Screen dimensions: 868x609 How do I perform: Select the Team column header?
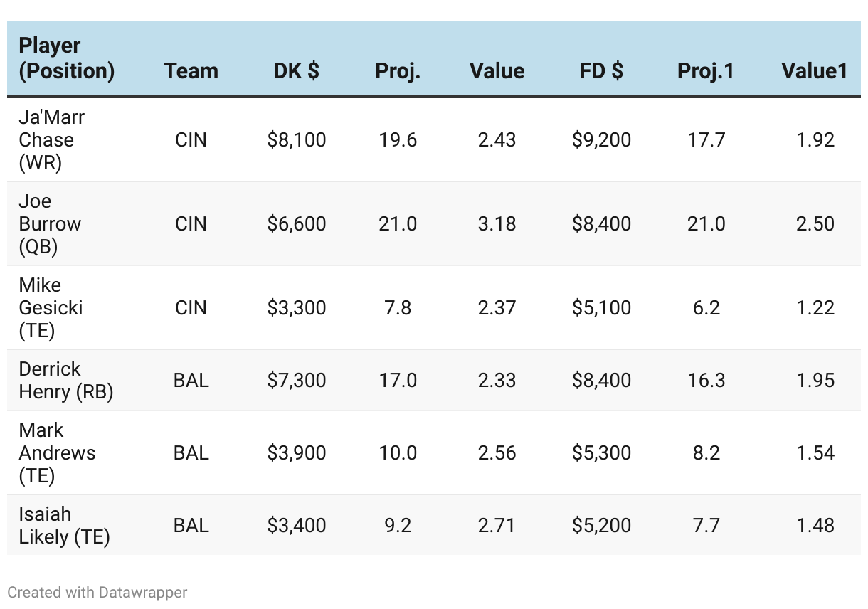[x=191, y=71]
